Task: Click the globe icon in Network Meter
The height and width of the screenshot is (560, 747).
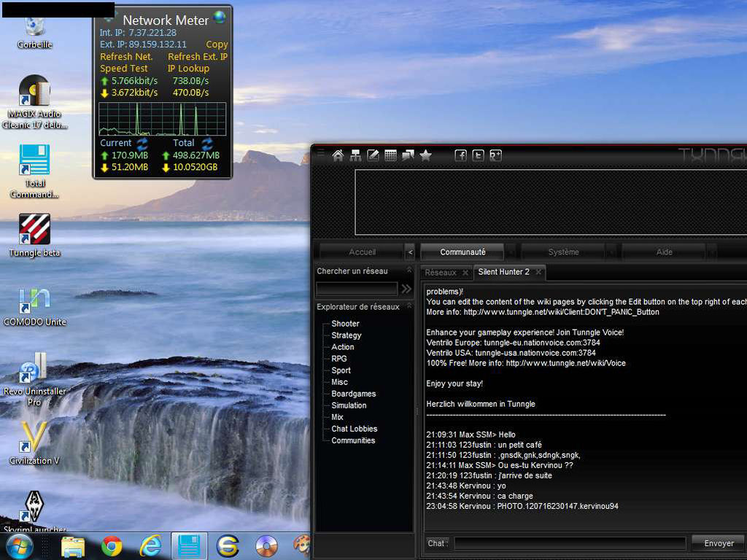Action: tap(220, 17)
